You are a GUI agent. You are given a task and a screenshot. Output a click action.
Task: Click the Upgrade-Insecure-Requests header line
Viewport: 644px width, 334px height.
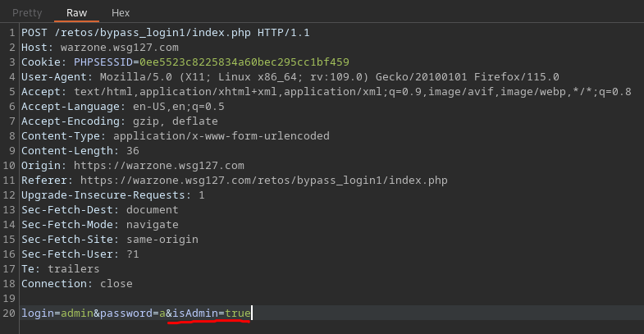point(113,194)
